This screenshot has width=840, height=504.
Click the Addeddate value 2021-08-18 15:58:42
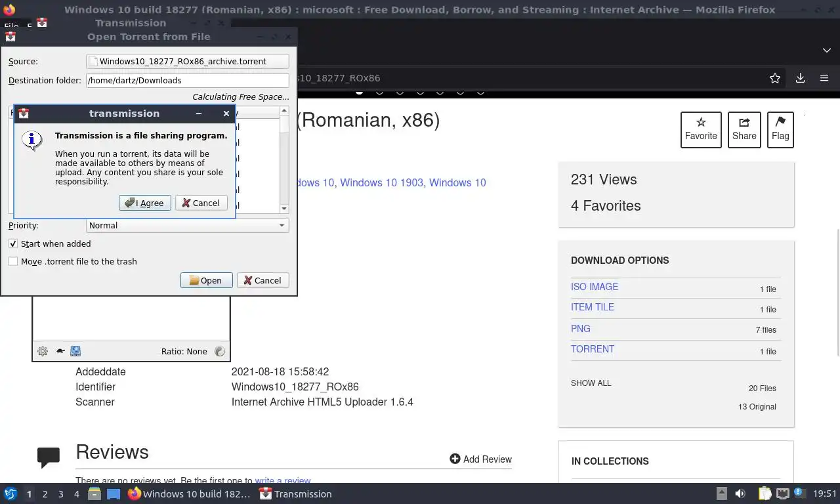[x=280, y=371]
